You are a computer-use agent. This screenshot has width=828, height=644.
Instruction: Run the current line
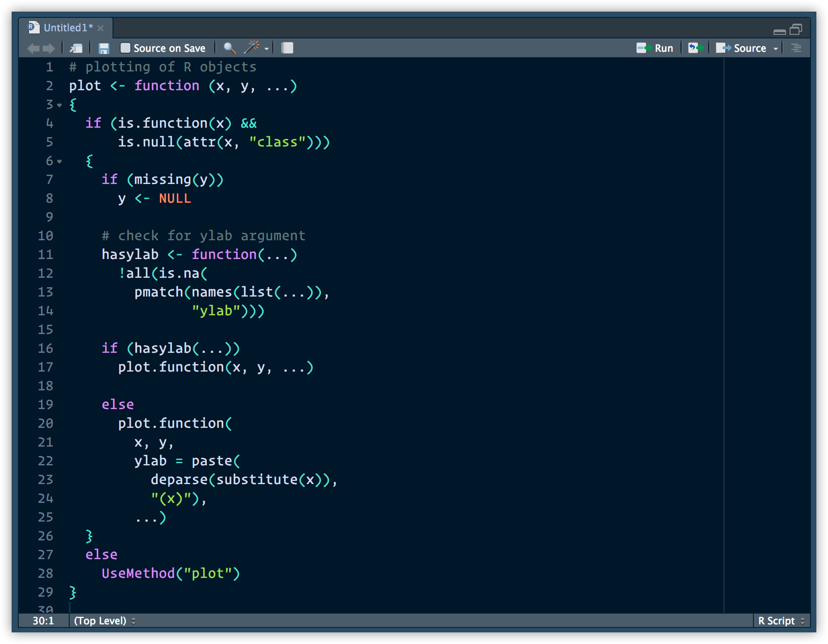[655, 48]
